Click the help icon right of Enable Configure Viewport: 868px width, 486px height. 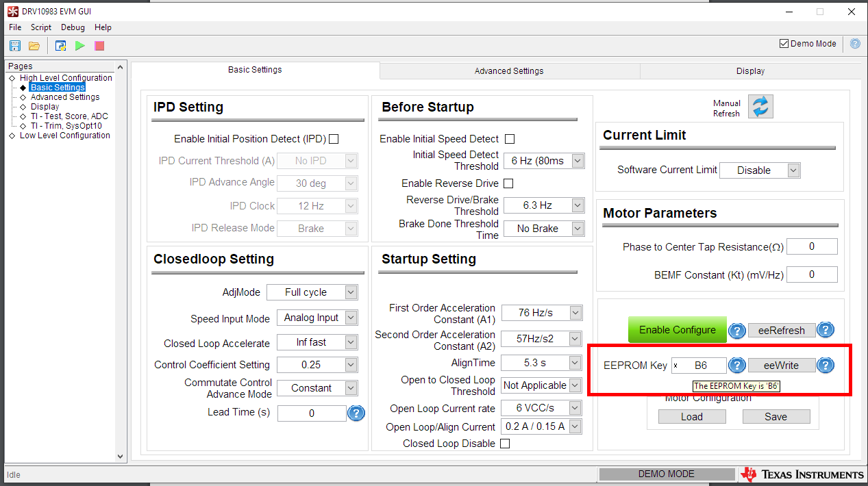click(736, 331)
